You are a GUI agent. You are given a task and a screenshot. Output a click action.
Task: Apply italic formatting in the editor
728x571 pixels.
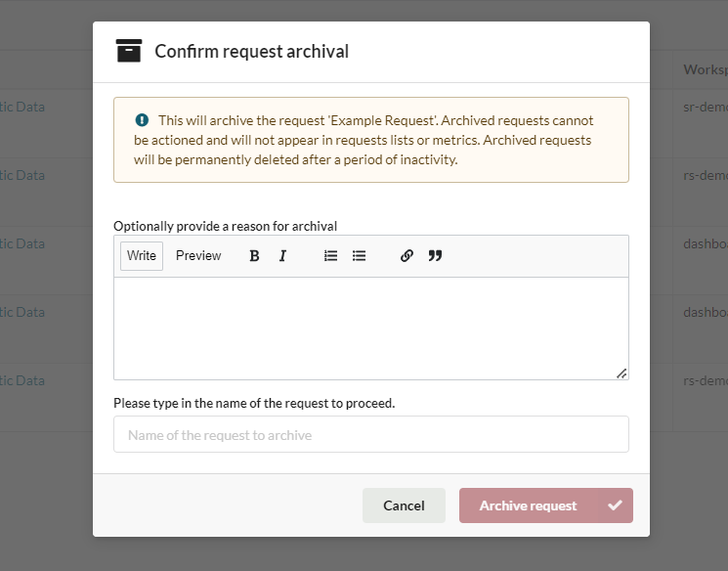tap(282, 256)
